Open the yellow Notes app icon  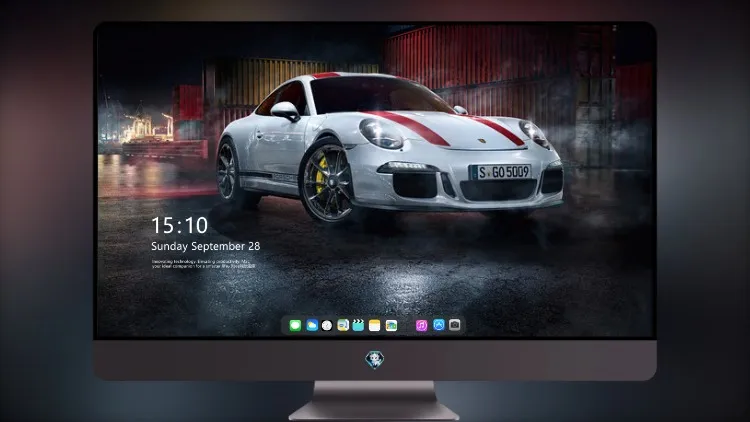(x=375, y=325)
